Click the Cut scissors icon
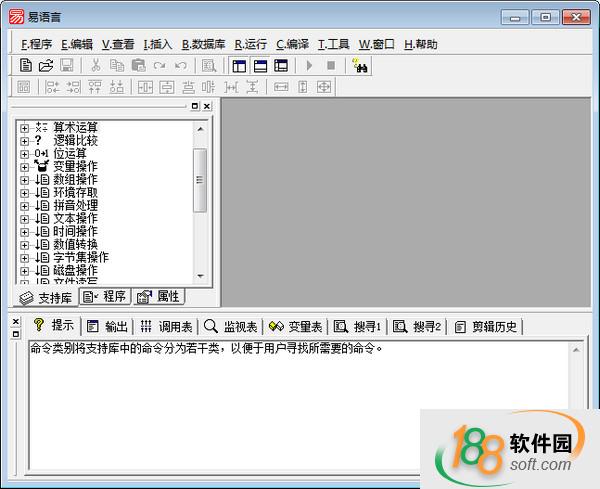The height and width of the screenshot is (489, 600). [96, 66]
